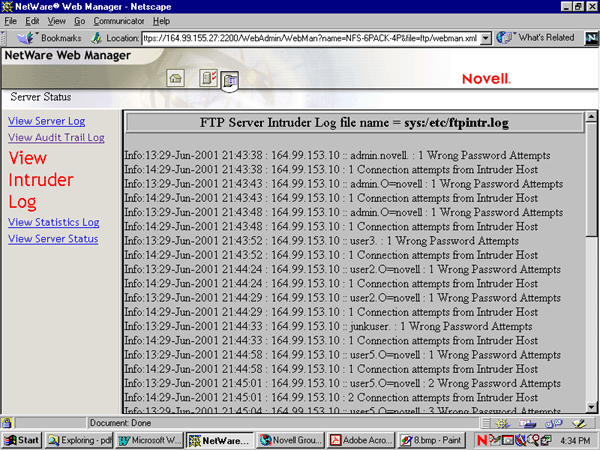Open the Location URL dropdown arrow
The image size is (600, 450).
[486, 38]
